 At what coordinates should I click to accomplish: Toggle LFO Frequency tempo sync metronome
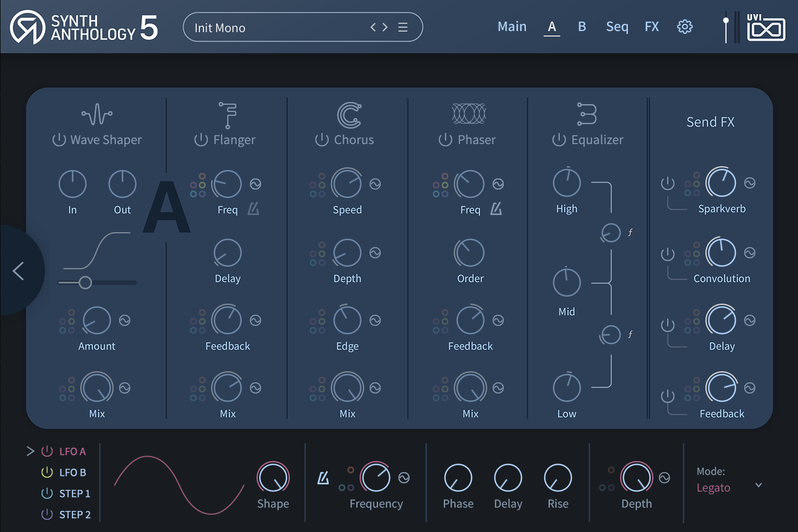323,477
